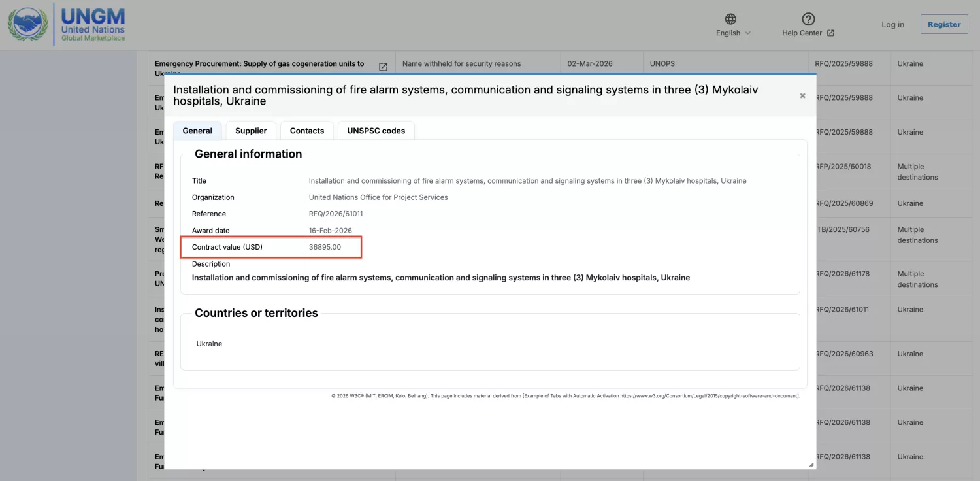Expand the English language dropdown
Image resolution: width=980 pixels, height=481 pixels.
tap(733, 33)
